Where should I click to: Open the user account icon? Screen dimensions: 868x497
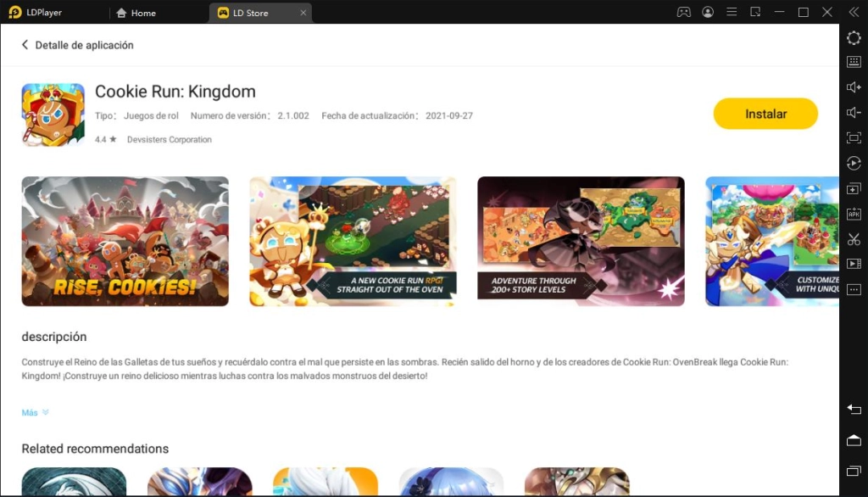(708, 12)
